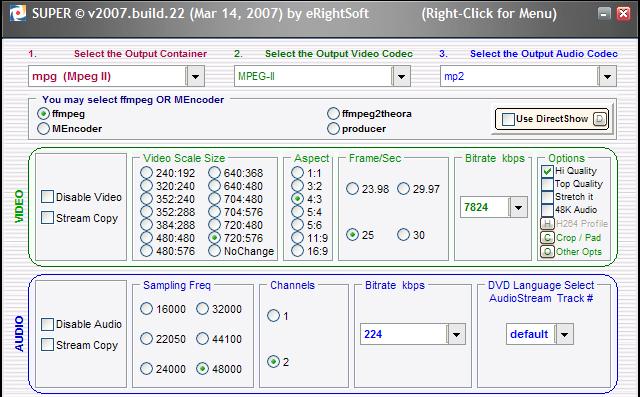640x397 pixels.
Task: Open the Other Opts O button
Action: [547, 252]
